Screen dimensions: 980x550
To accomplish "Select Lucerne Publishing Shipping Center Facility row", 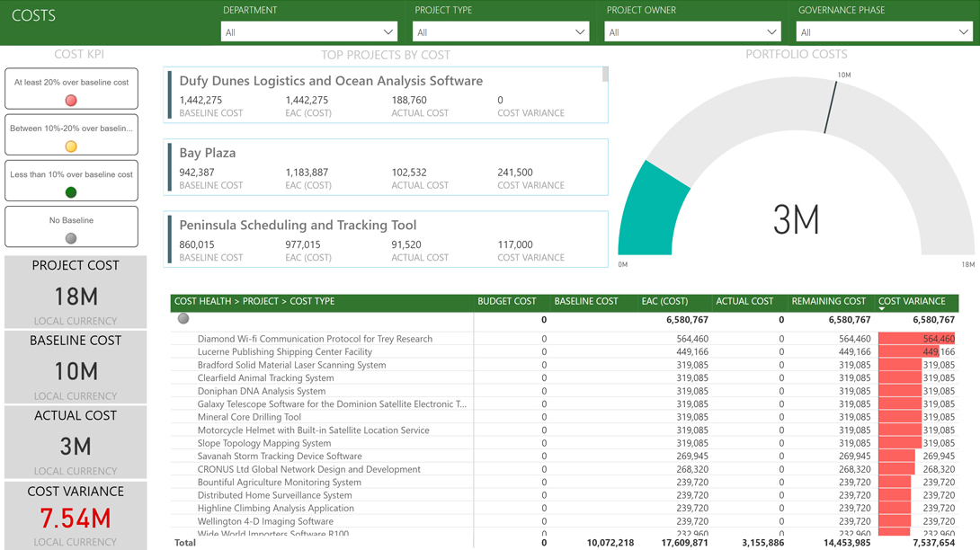I will [x=285, y=352].
